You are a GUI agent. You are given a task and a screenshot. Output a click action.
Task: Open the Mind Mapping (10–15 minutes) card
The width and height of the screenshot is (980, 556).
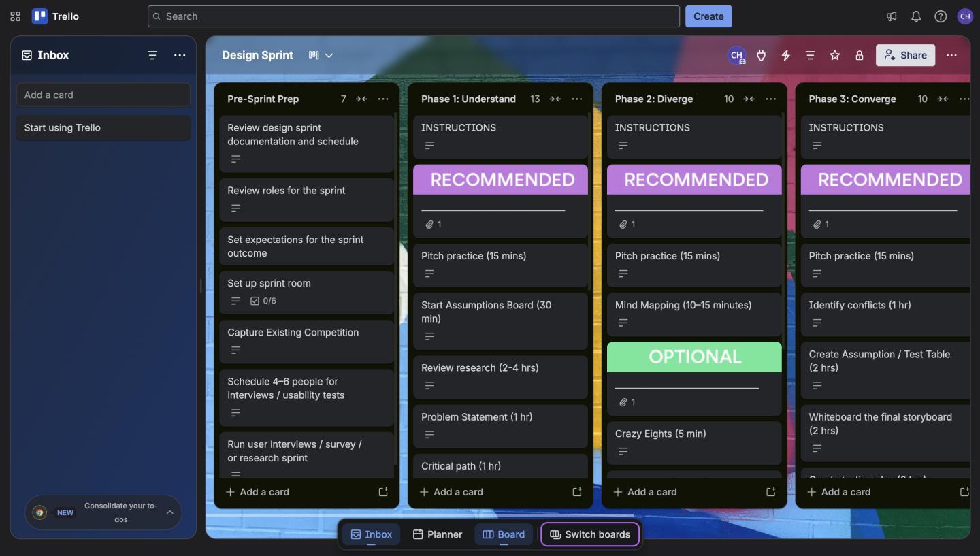(x=694, y=314)
